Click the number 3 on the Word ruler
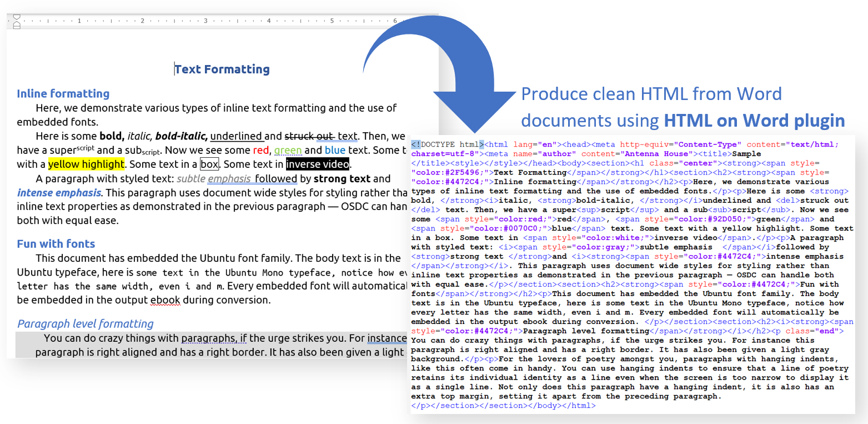Viewport: 868px width, 424px height. (x=205, y=21)
